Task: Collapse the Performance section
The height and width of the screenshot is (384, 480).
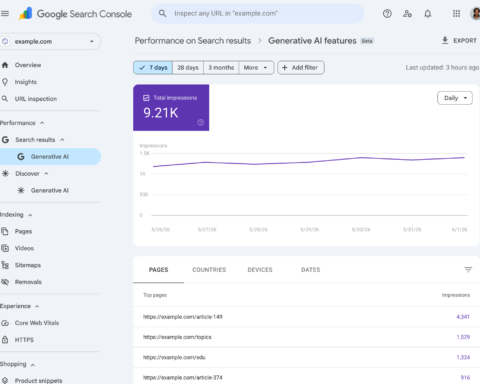Action: [42, 123]
